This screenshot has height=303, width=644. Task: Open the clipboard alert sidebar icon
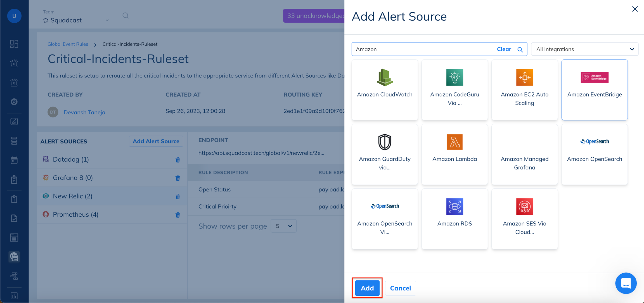pos(14,199)
